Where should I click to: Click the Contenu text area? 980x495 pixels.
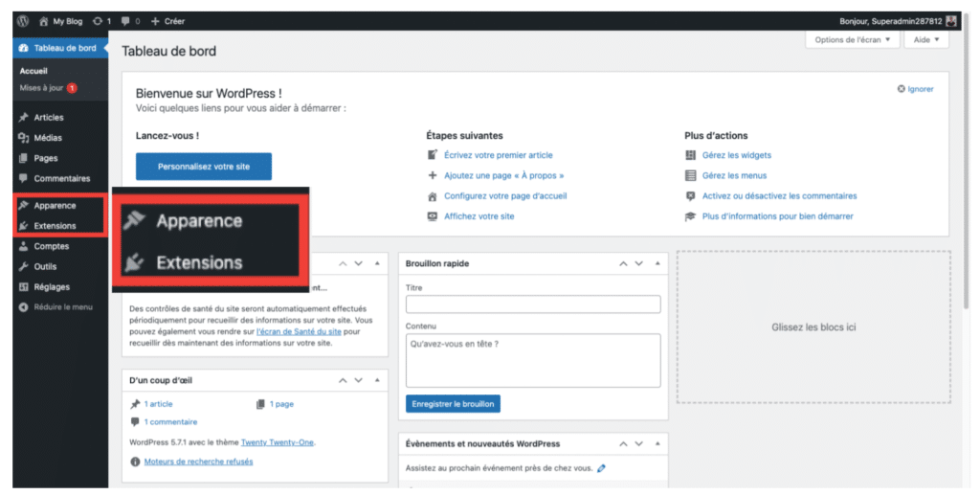point(533,361)
